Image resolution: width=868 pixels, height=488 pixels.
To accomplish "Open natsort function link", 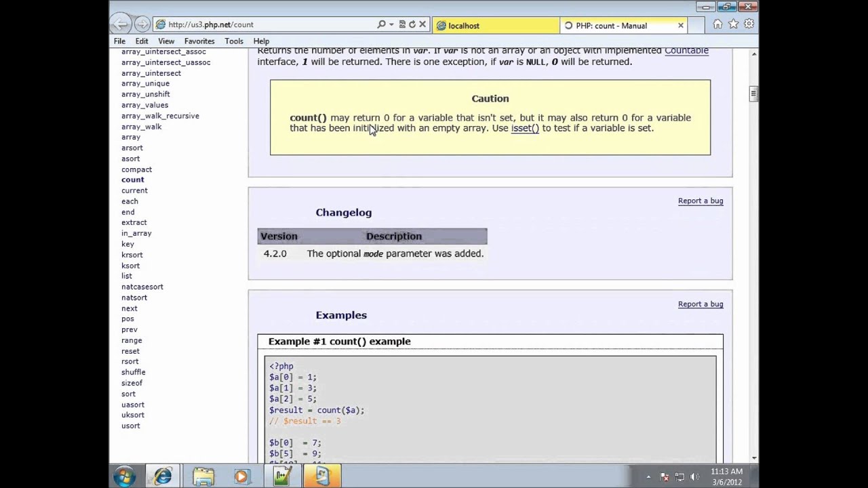I will (x=134, y=298).
